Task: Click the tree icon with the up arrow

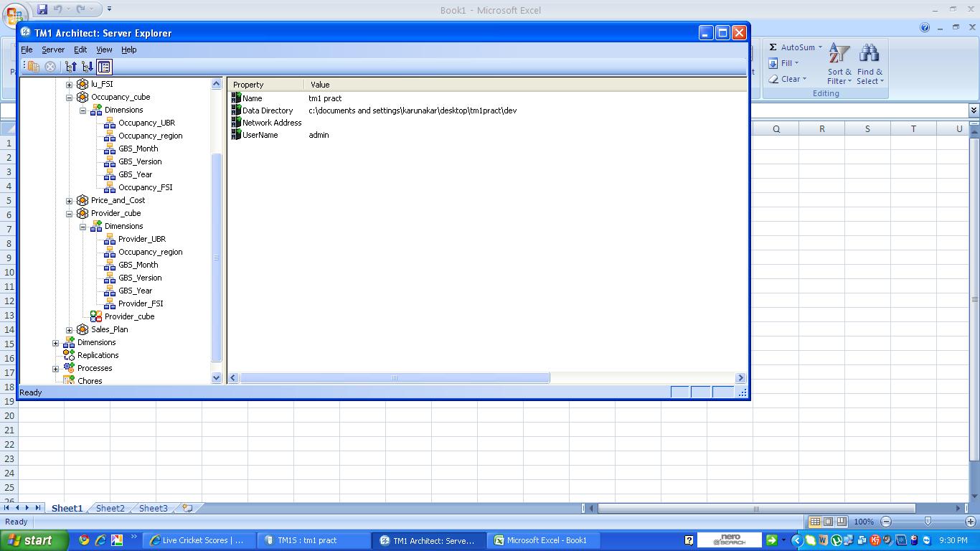Action: coord(70,67)
